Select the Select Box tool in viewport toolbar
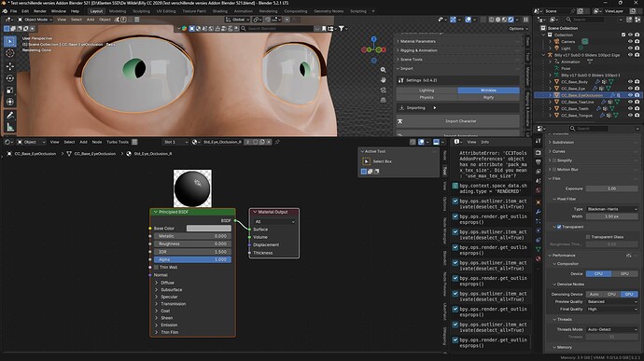Screen dimensions: 644x361 click(x=10, y=41)
